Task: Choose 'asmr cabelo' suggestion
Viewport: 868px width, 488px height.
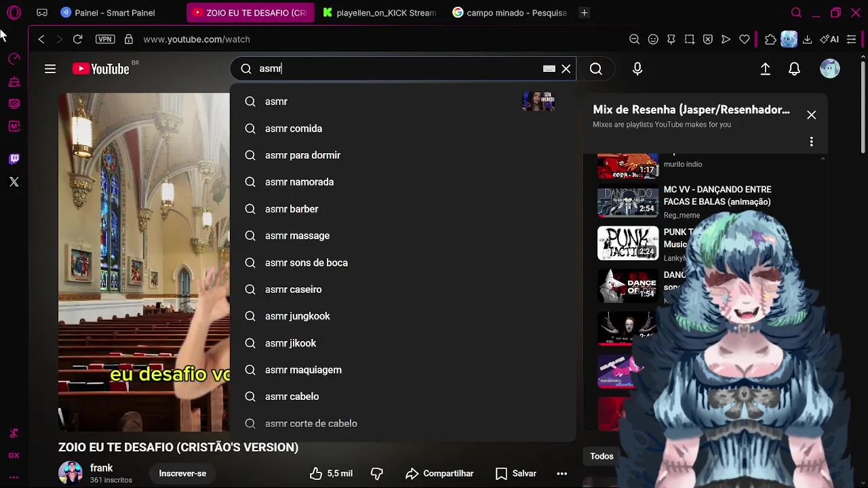Action: pyautogui.click(x=403, y=396)
